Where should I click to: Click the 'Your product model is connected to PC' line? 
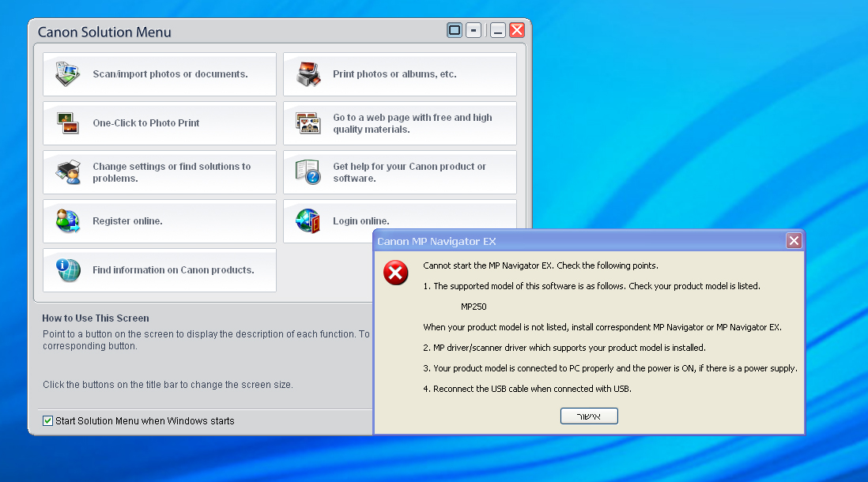tap(610, 368)
